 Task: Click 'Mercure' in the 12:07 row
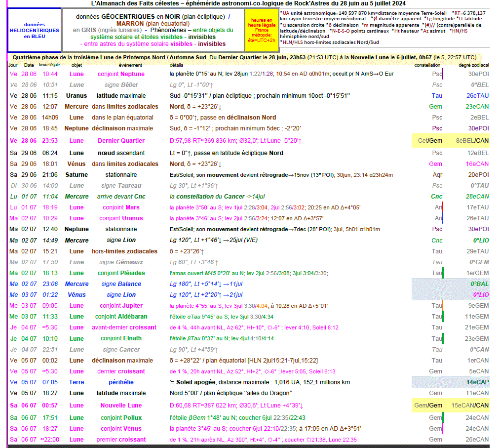77,107
